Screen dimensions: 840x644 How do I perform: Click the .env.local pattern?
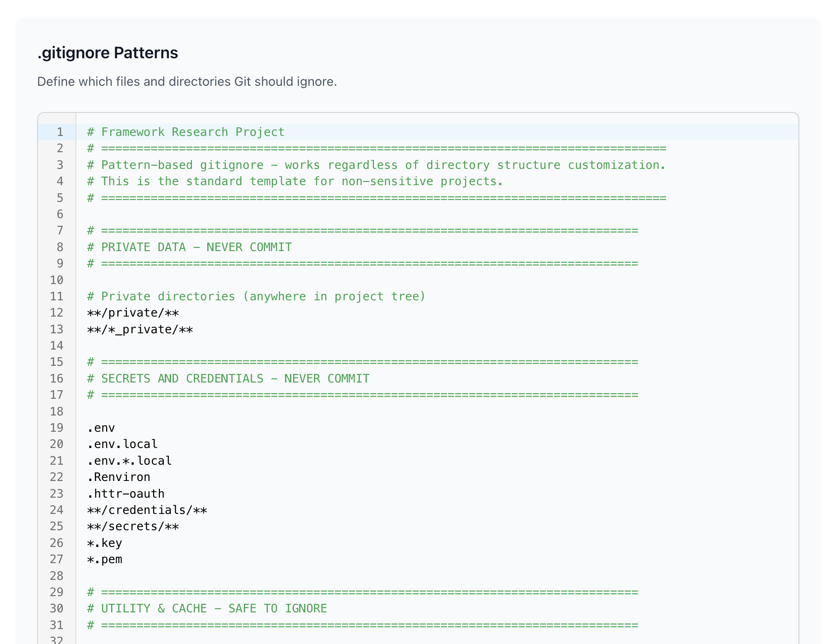(122, 444)
